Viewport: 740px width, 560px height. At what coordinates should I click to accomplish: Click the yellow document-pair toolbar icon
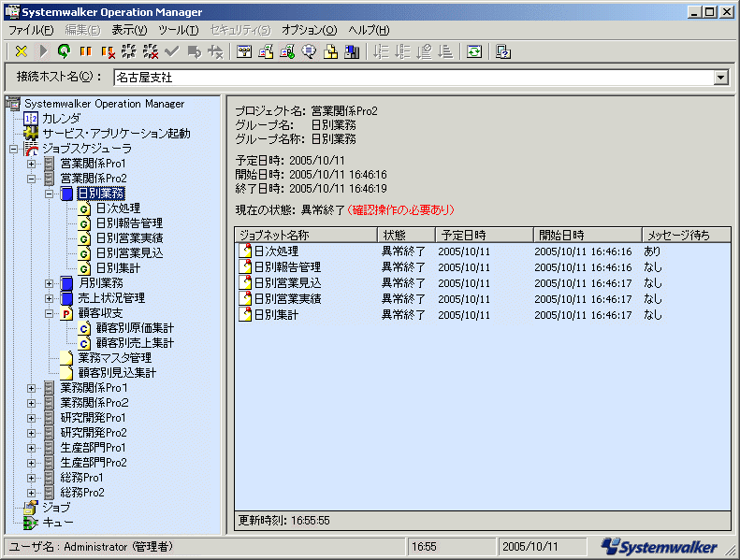click(x=331, y=51)
